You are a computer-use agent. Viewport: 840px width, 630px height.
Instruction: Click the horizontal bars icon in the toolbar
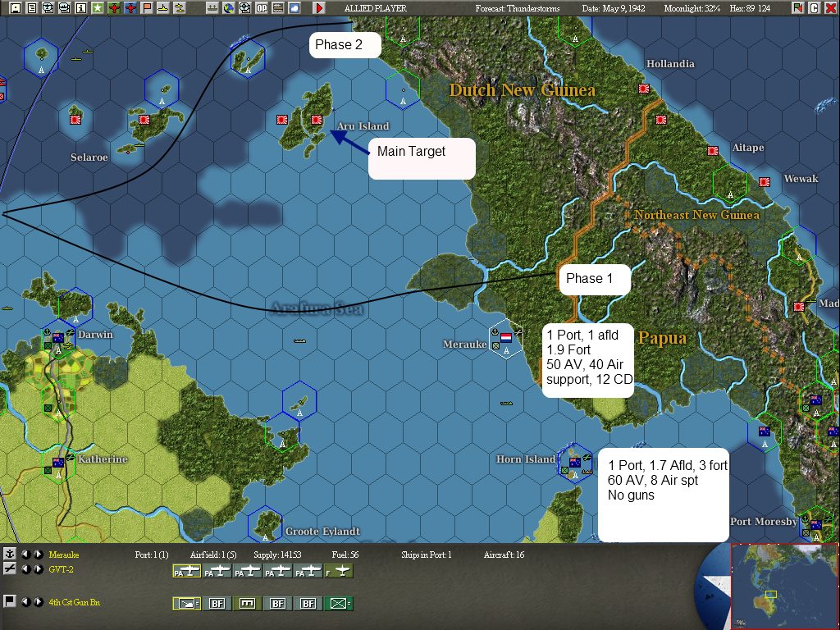coord(277,8)
